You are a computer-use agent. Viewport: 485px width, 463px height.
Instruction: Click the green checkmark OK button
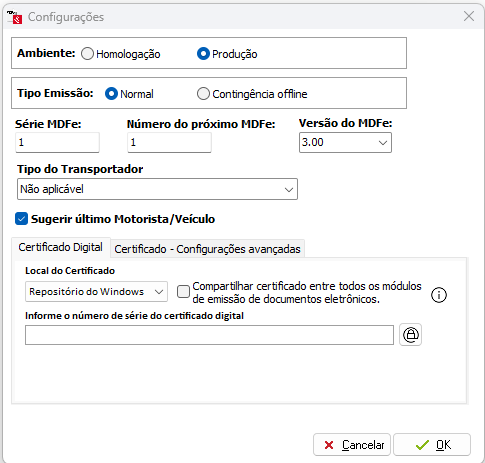pos(432,444)
